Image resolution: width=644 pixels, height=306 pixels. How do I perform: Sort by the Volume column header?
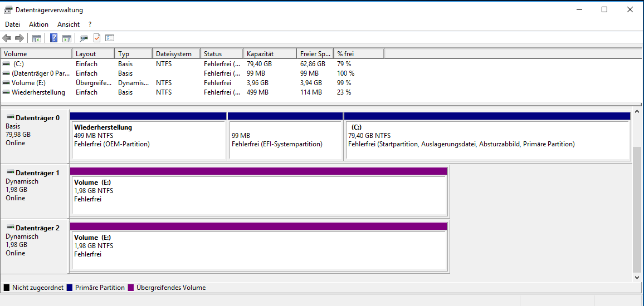pyautogui.click(x=37, y=54)
